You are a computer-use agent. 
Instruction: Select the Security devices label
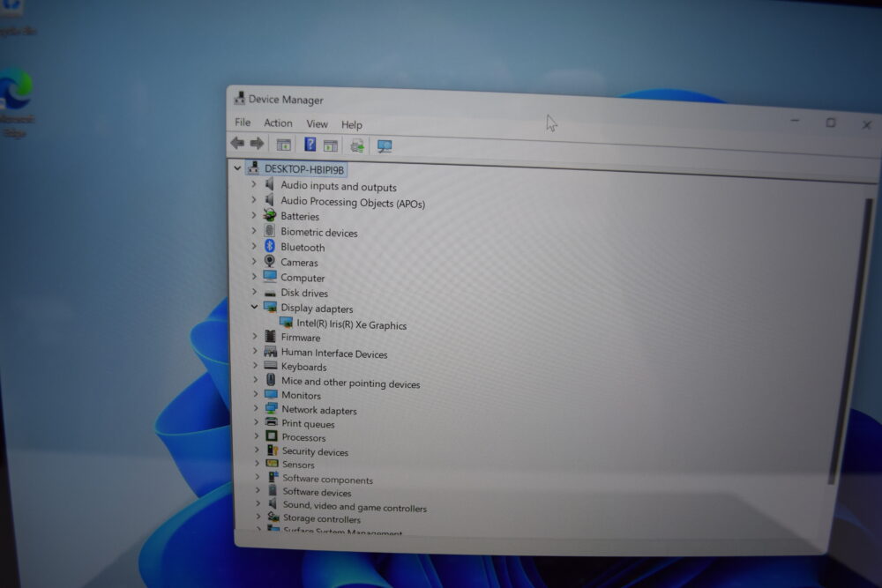coord(315,451)
